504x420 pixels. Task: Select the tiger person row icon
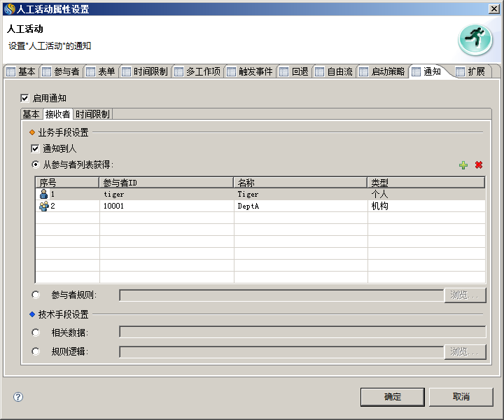tap(43, 194)
